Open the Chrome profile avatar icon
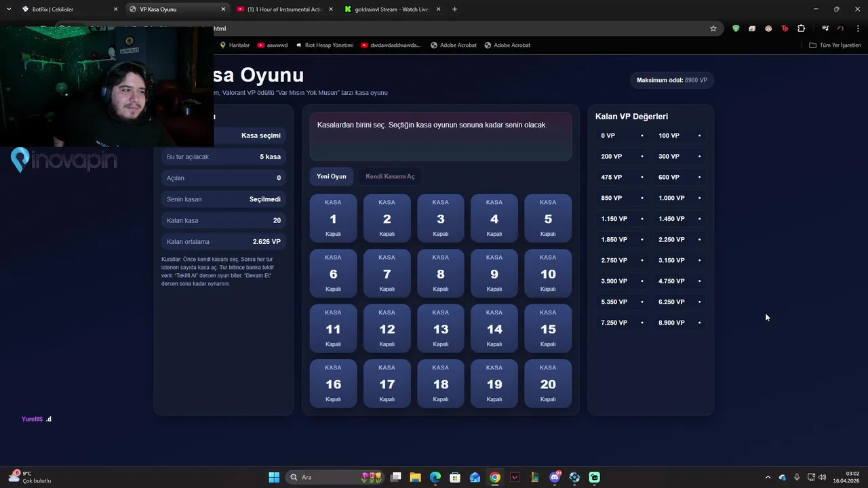 coord(841,28)
